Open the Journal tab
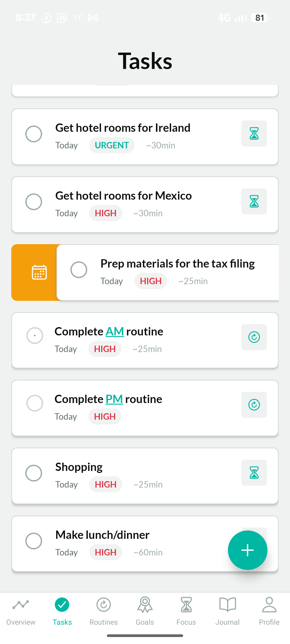Image resolution: width=290 pixels, height=644 pixels. tap(227, 610)
